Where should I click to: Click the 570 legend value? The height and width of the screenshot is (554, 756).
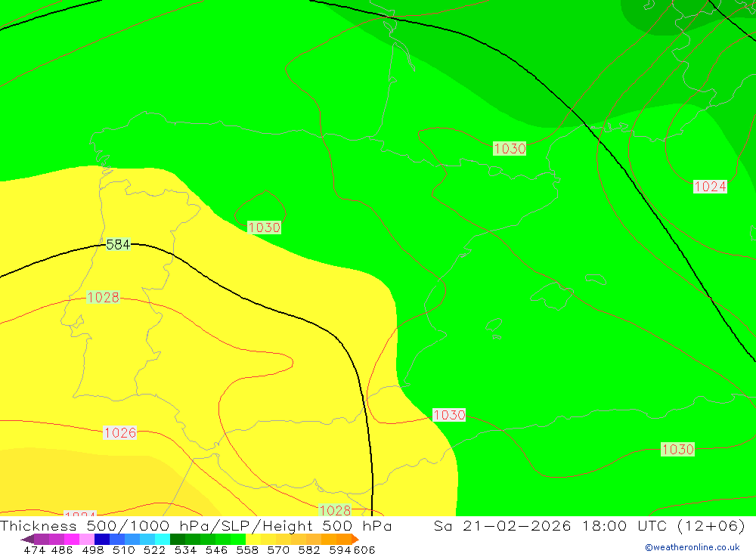pos(277,549)
